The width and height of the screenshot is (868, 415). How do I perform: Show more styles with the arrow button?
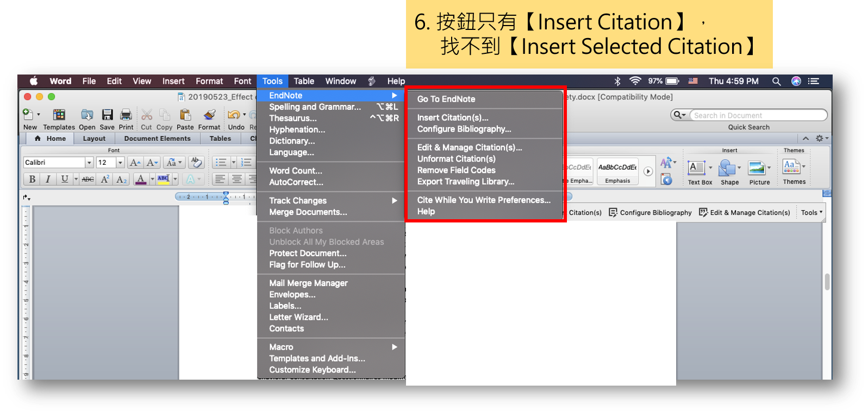(x=648, y=171)
